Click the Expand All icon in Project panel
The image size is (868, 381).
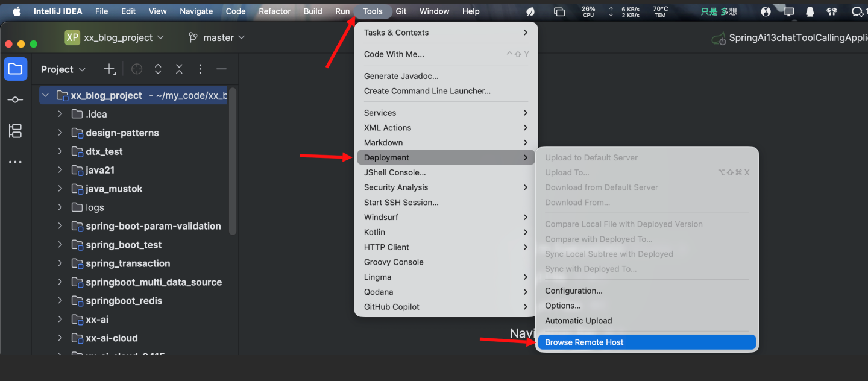[158, 69]
